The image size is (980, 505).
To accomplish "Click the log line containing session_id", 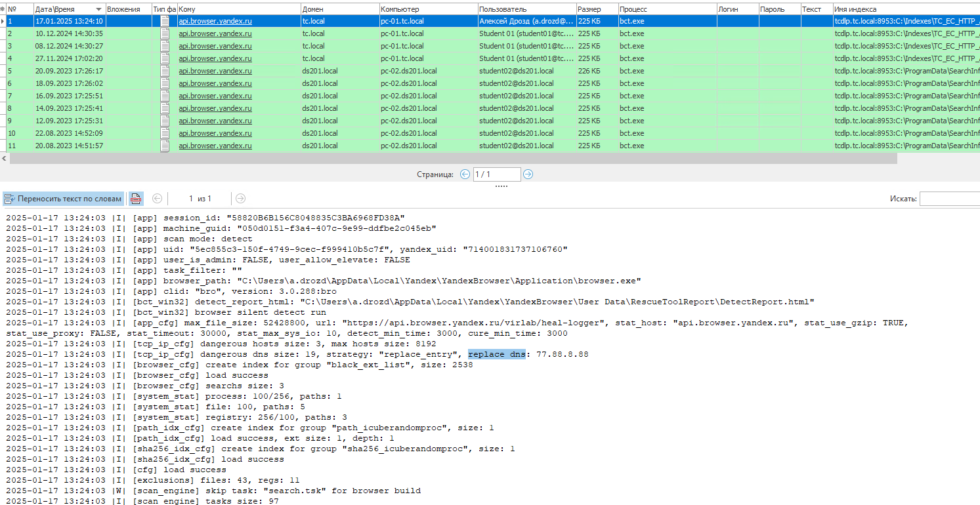I will pyautogui.click(x=205, y=218).
